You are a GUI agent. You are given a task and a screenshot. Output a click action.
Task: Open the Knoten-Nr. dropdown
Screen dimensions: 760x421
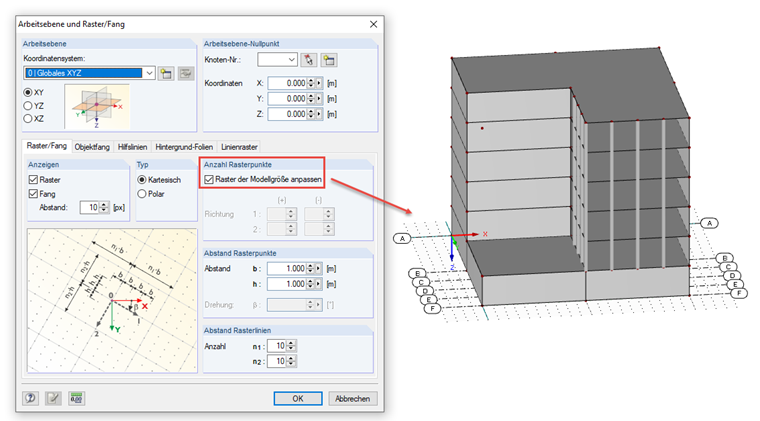(291, 60)
